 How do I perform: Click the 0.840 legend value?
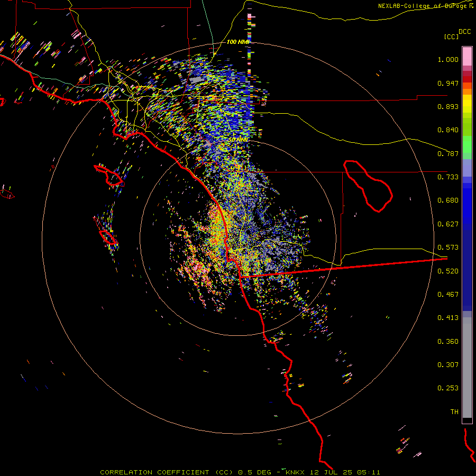click(448, 130)
